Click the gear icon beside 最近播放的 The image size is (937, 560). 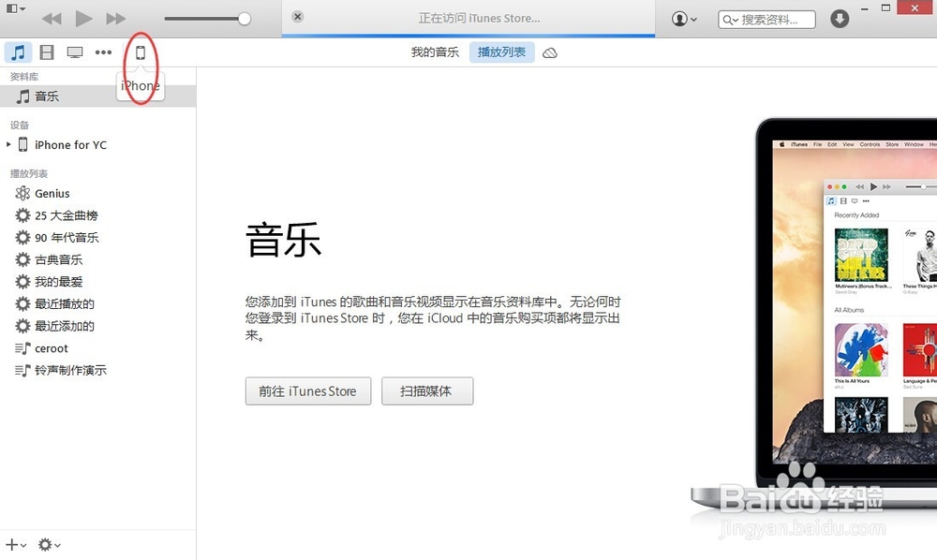coord(22,304)
